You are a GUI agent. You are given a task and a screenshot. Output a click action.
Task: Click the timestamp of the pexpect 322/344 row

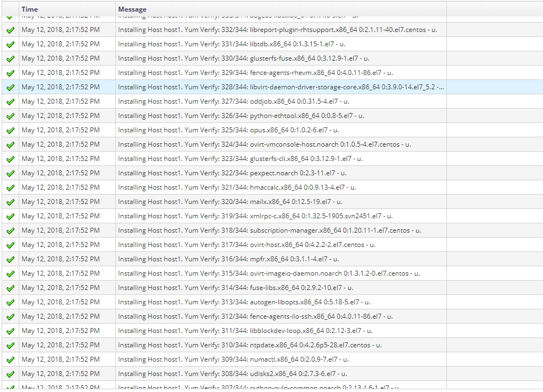60,173
